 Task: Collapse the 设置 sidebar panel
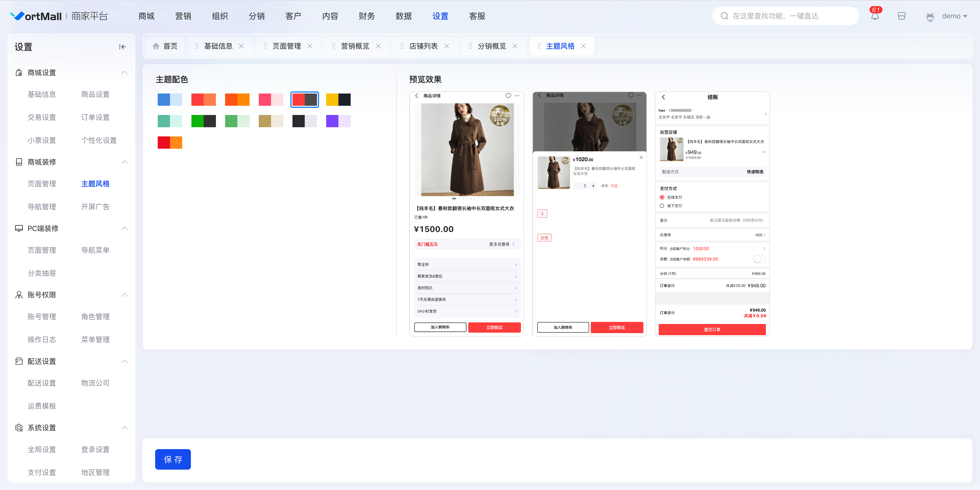click(x=122, y=47)
